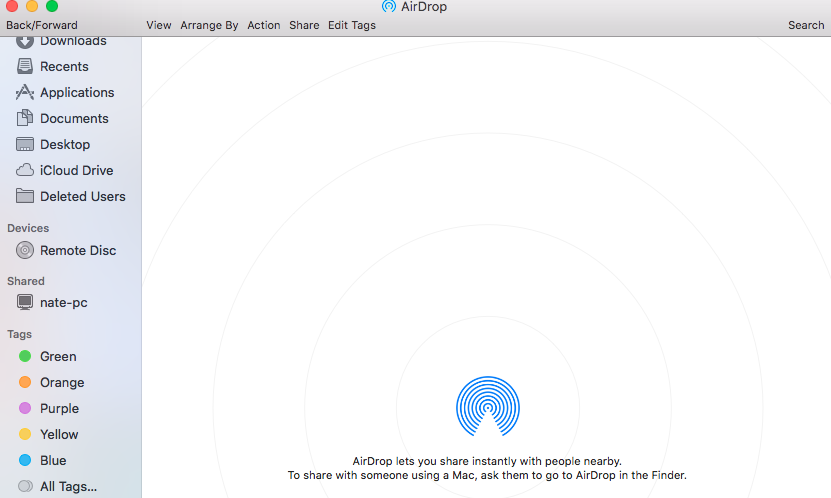The height and width of the screenshot is (498, 831).
Task: Click the Tags section header
Action: click(20, 334)
